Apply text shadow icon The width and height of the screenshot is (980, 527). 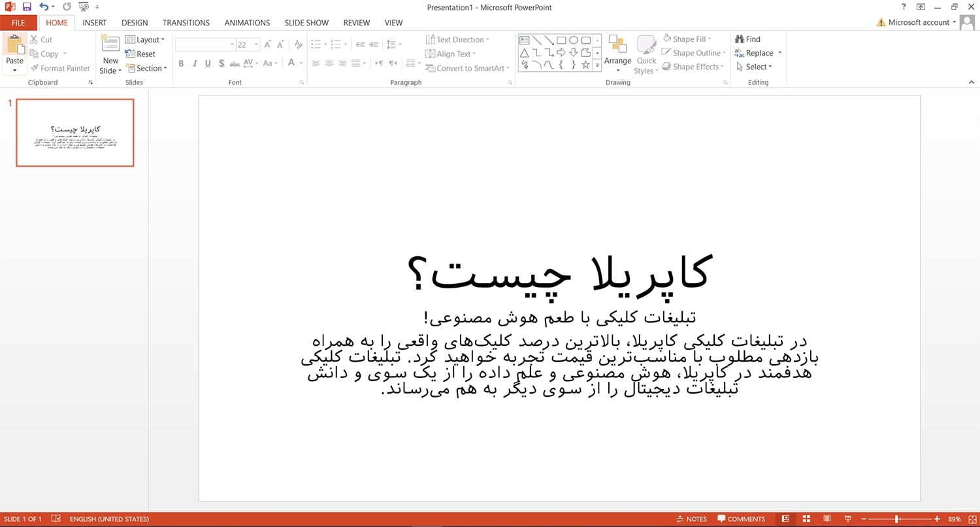tap(221, 63)
